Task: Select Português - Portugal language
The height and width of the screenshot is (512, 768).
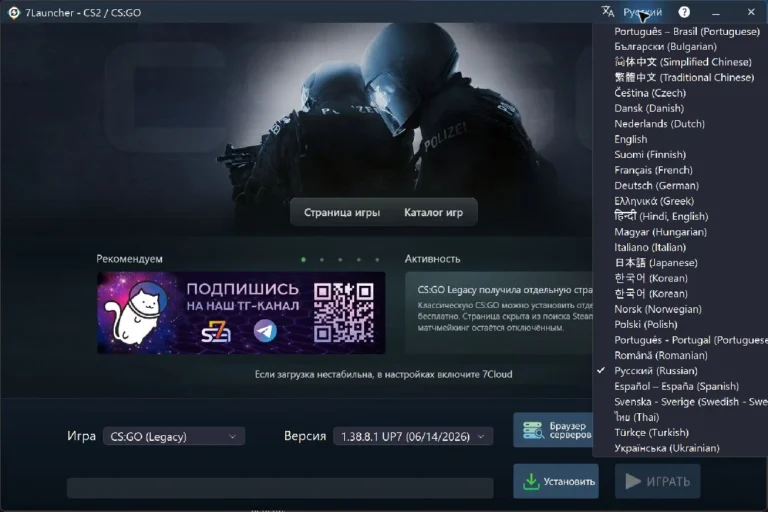Action: [x=691, y=340]
